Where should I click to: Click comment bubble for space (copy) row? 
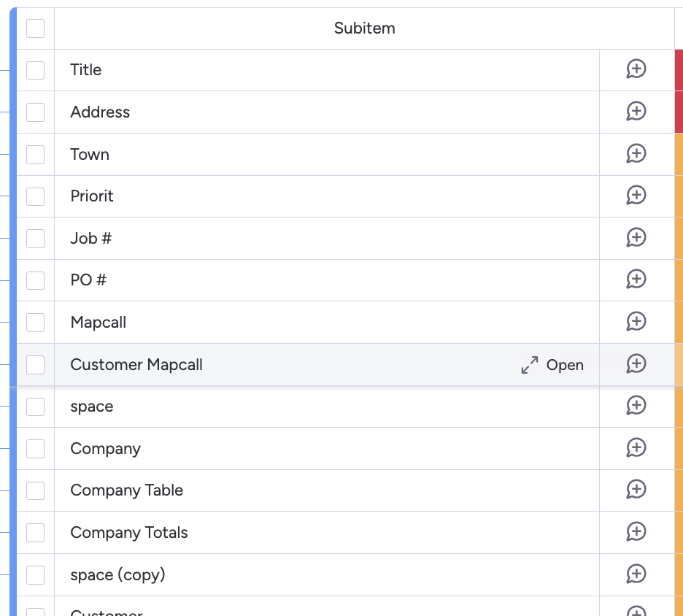click(x=636, y=574)
